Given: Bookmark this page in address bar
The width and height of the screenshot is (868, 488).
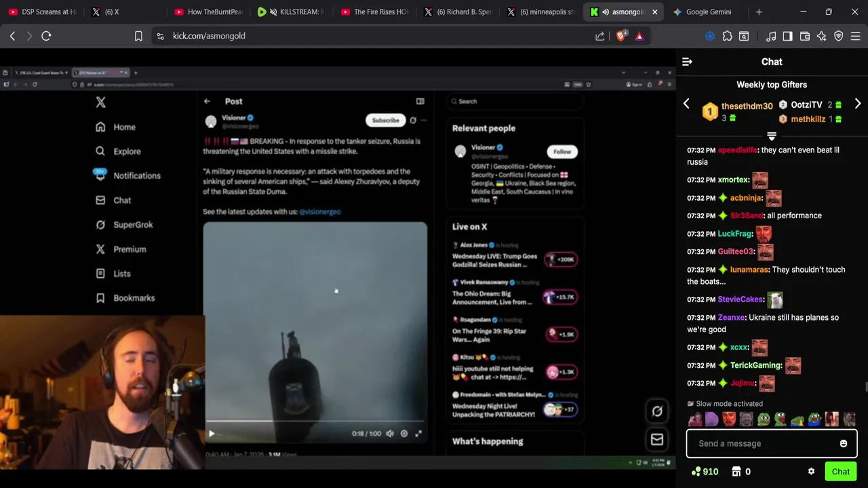Looking at the screenshot, I should 138,36.
